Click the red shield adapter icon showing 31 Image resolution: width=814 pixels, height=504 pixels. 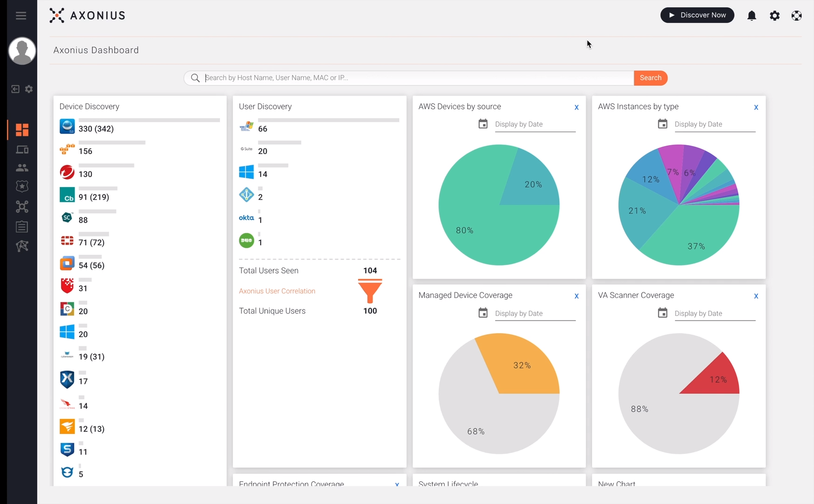point(67,286)
